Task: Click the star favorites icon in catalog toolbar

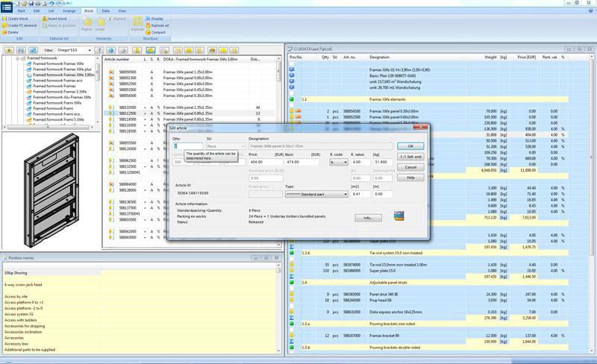Action: coord(9,50)
